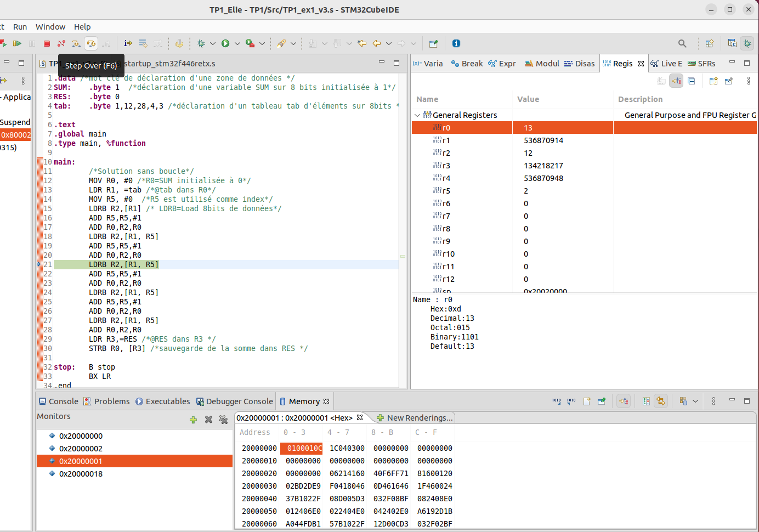Add a new memory monitor with the green plus
The width and height of the screenshot is (759, 532).
point(193,420)
